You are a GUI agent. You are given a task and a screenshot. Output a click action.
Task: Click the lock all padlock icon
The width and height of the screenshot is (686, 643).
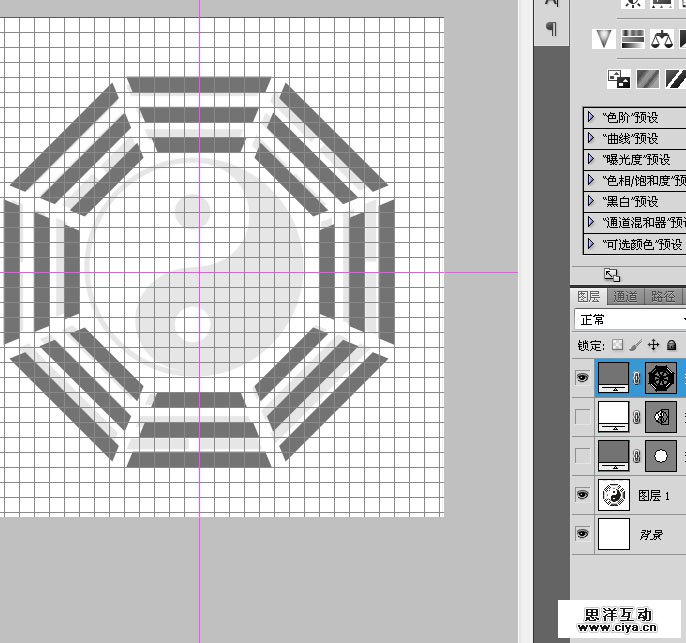coord(671,345)
